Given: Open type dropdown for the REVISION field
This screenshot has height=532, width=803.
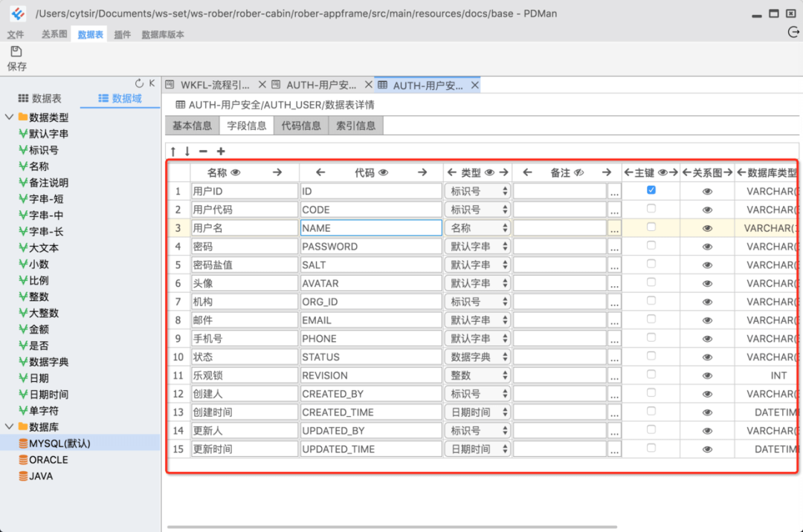Looking at the screenshot, I should 477,375.
